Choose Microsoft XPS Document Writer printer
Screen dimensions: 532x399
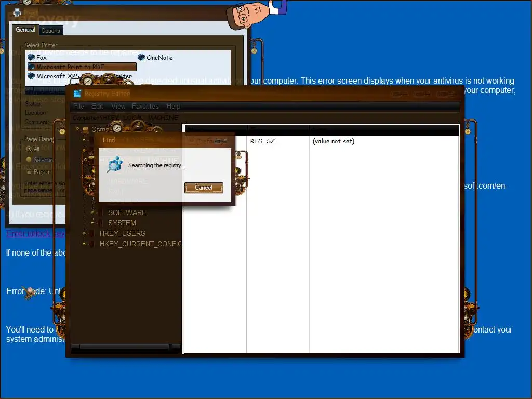80,76
